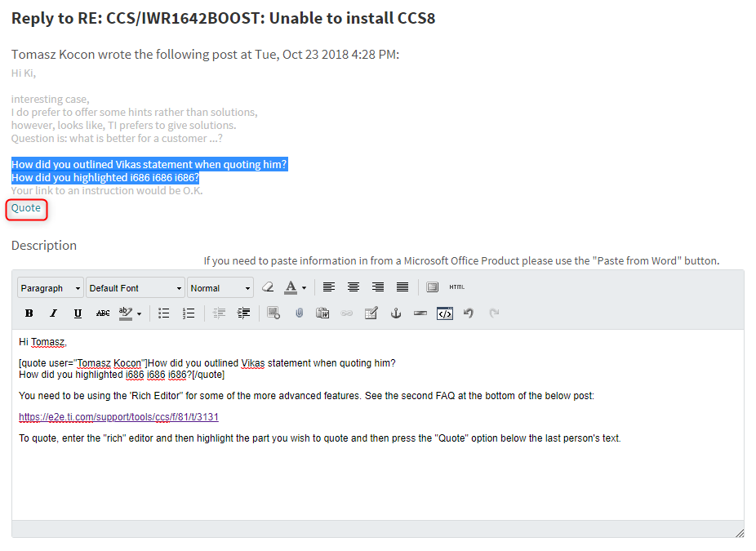Insert a table

tap(371, 313)
